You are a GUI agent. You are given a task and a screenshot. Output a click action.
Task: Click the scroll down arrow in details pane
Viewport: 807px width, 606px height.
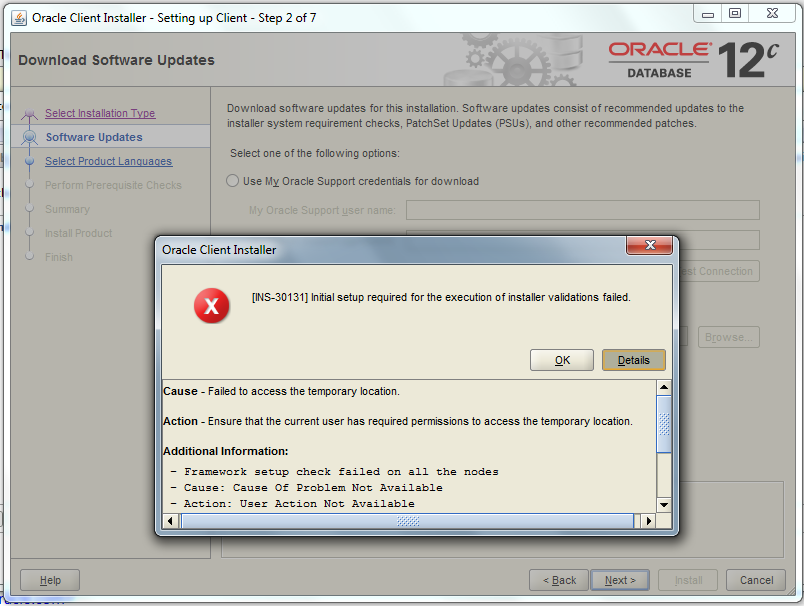coord(664,505)
